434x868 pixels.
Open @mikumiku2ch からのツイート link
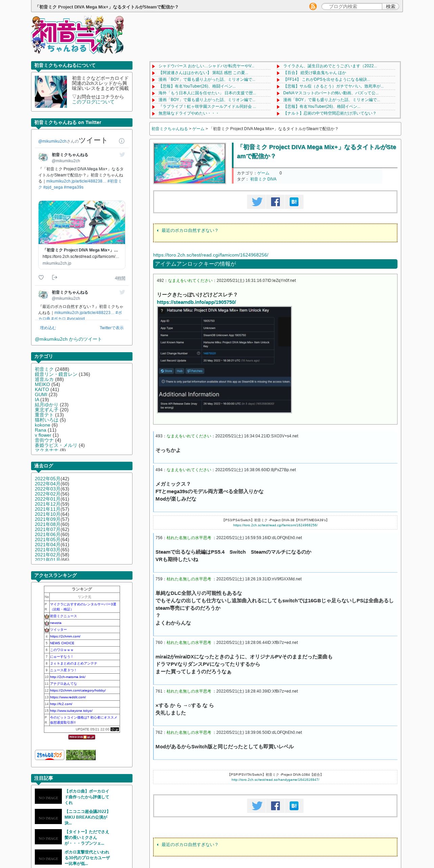click(x=68, y=339)
